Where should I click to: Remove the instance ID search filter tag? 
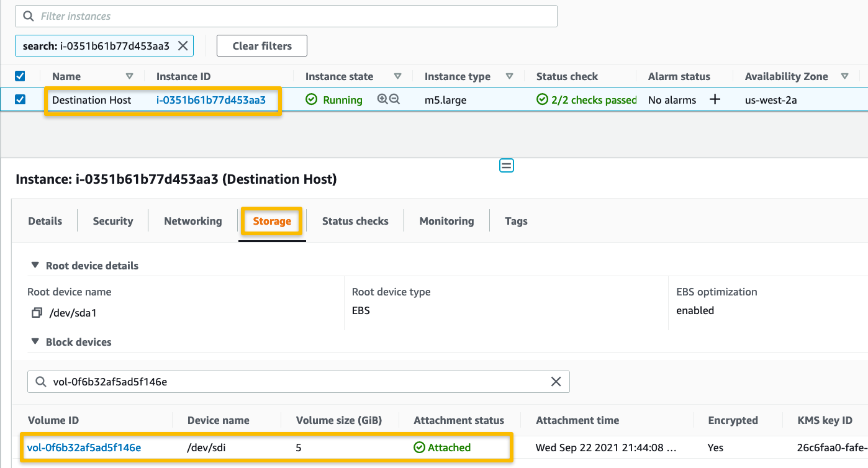tap(182, 45)
